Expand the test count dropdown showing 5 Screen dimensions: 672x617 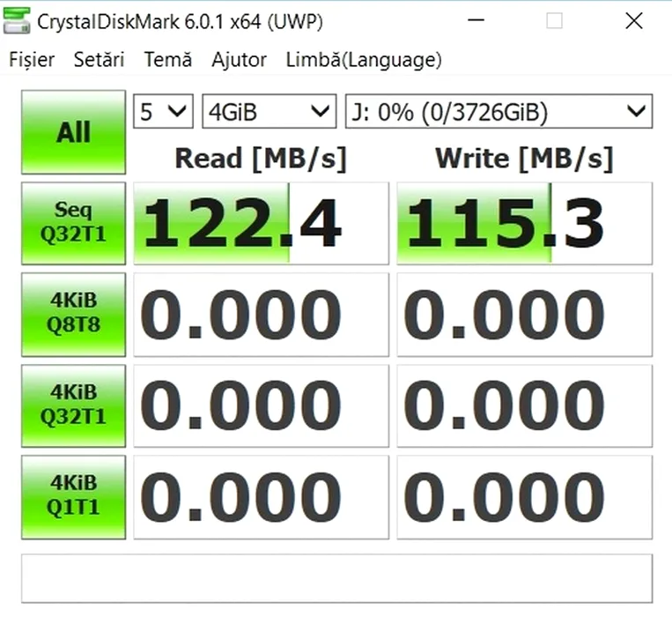tap(163, 112)
